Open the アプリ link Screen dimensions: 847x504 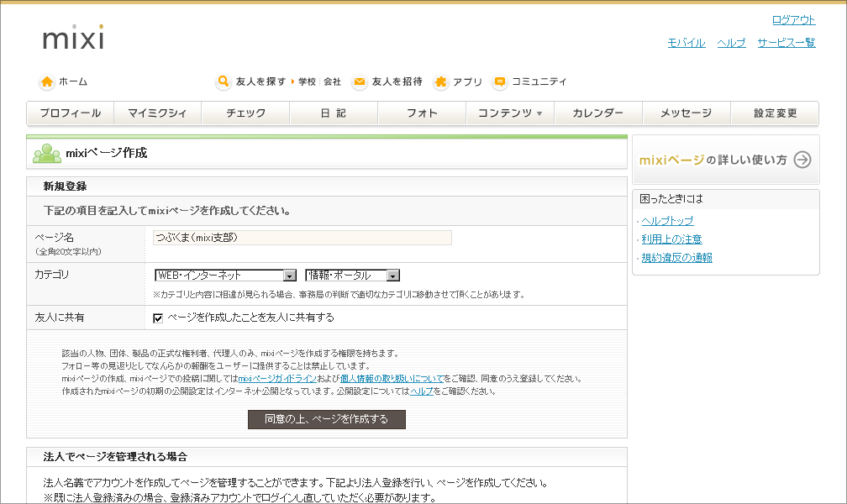click(x=467, y=82)
